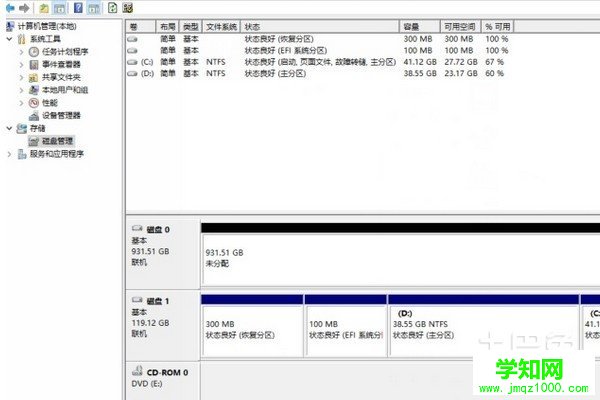This screenshot has height=400, width=600.
Task: Select the (C:) volume drive icon in list
Action: (x=132, y=62)
